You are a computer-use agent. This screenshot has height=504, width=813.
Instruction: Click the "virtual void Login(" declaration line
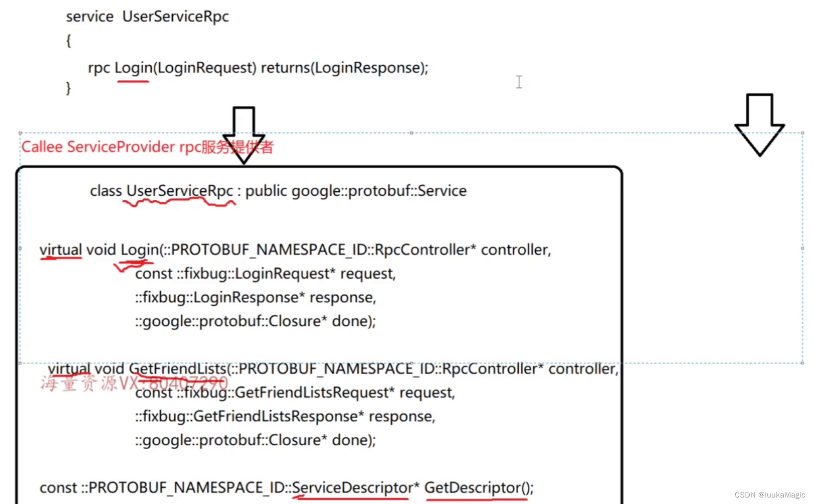tap(295, 249)
